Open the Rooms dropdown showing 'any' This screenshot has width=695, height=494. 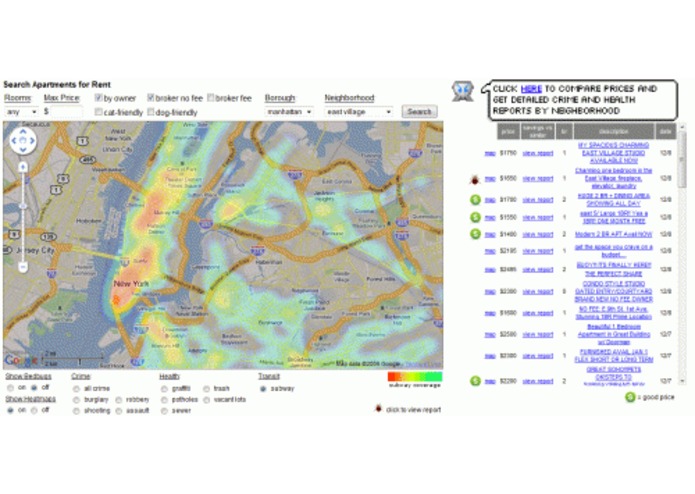21,112
